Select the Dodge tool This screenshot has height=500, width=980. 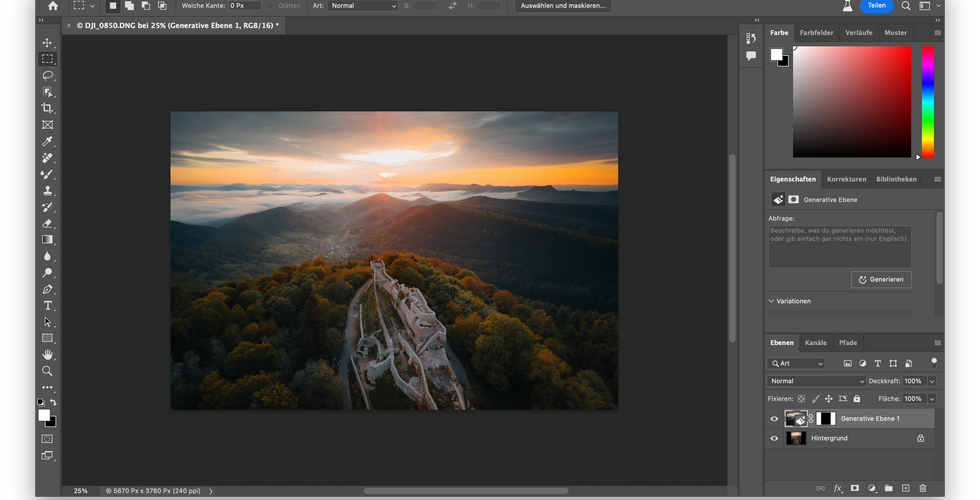pyautogui.click(x=47, y=272)
